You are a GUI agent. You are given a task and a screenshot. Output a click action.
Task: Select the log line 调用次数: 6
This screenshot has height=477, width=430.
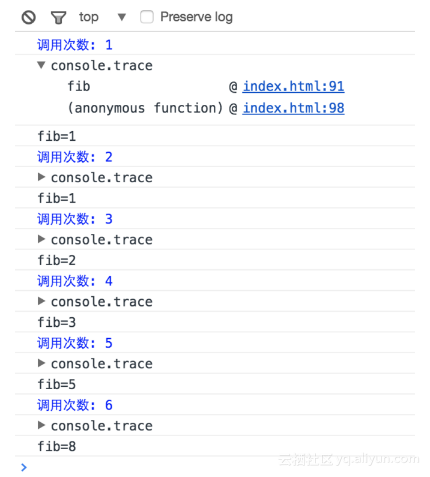(x=215, y=405)
